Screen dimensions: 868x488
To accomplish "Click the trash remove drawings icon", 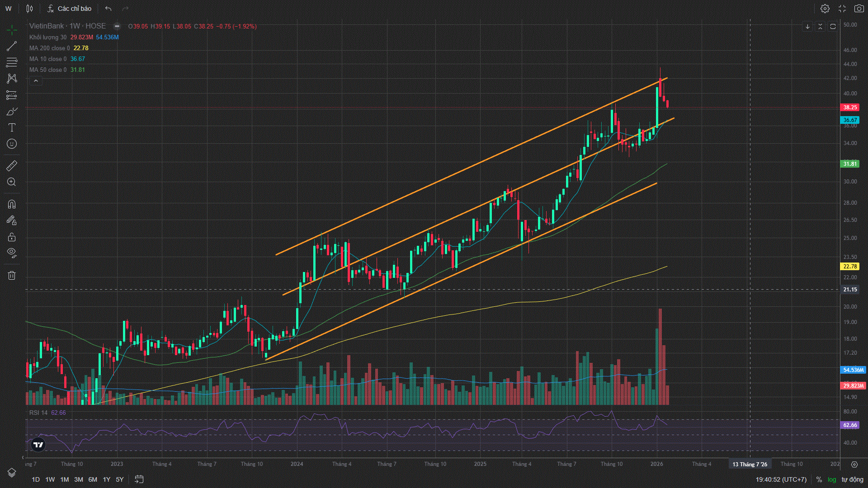I will [x=12, y=275].
